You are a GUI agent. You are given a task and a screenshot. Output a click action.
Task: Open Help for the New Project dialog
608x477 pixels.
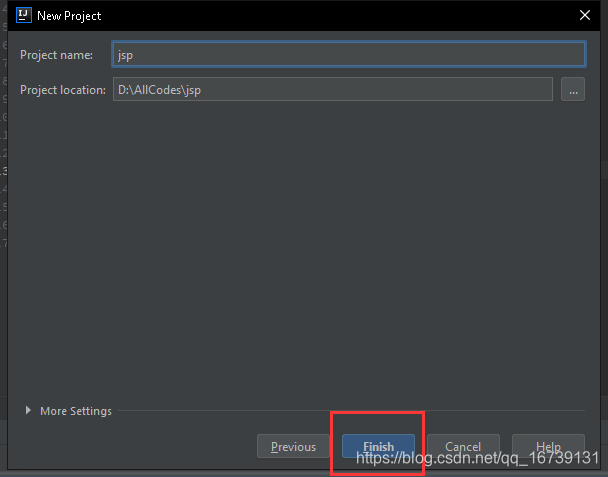point(548,446)
